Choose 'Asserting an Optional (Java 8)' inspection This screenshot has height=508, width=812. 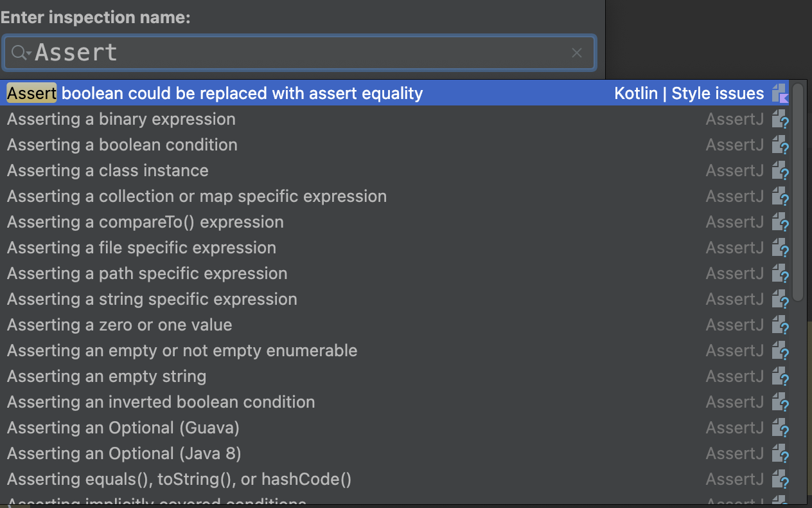[124, 453]
